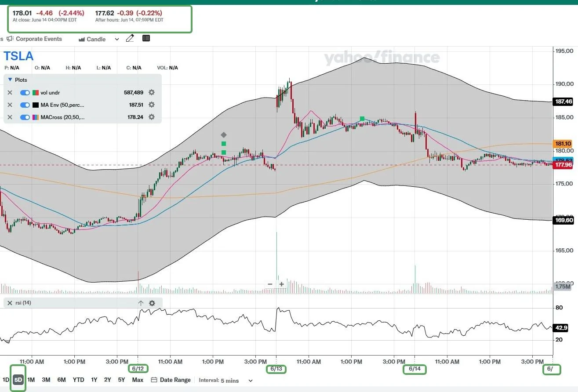Viewport: 578px width, 392px height.
Task: Open settings gear for MA Env plot
Action: 152,105
